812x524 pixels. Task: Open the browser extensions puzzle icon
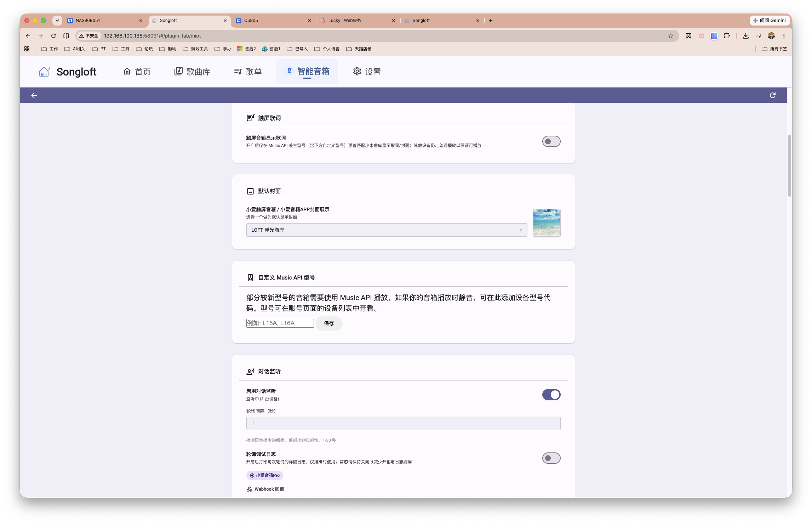tap(727, 36)
